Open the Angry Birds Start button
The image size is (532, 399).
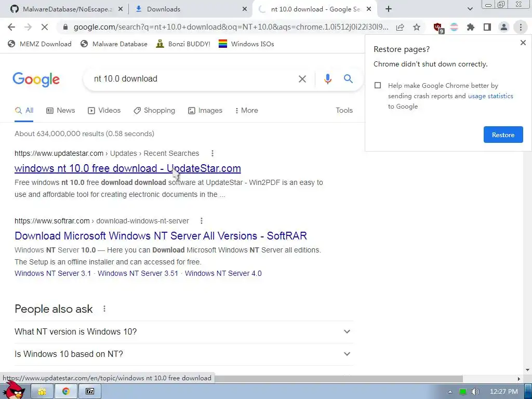(14, 390)
